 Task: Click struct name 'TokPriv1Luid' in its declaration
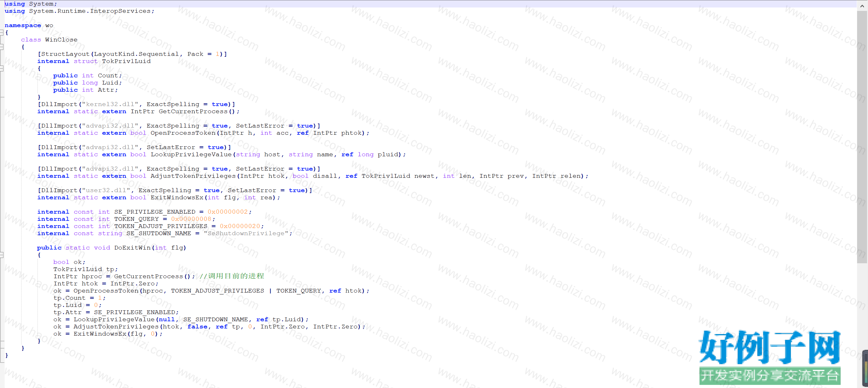(x=126, y=61)
